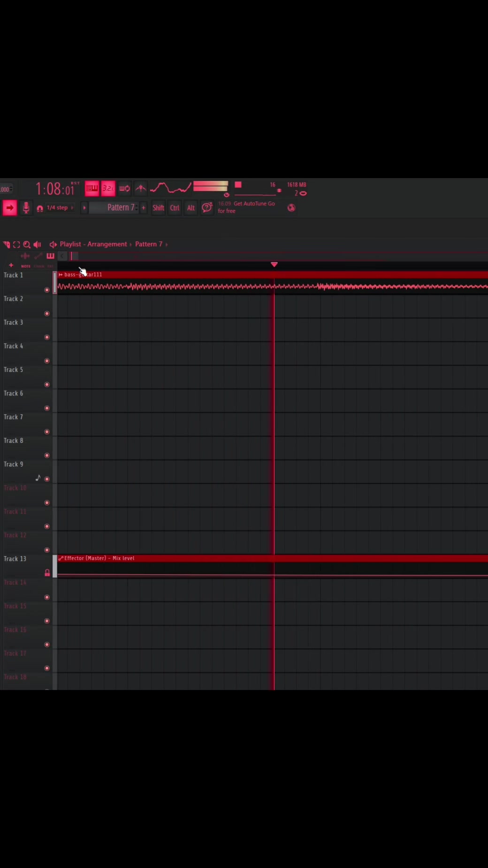Click the magnet snap icon
Screen dimensions: 488x868
click(40, 208)
